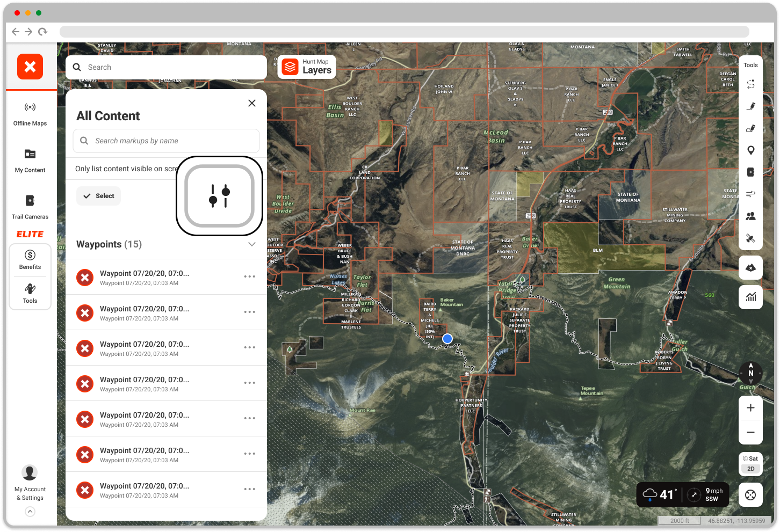This screenshot has width=780, height=532.
Task: Click the map coordinates readout
Action: pos(736,521)
